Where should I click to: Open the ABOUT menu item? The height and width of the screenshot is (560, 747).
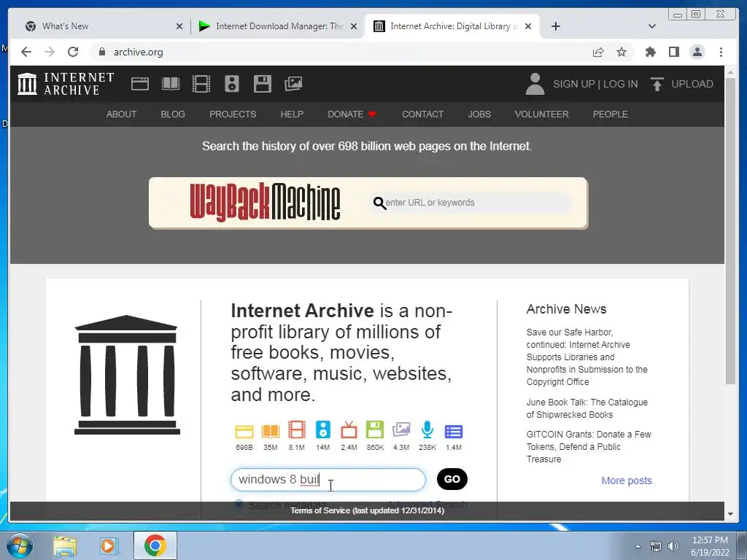coord(121,114)
